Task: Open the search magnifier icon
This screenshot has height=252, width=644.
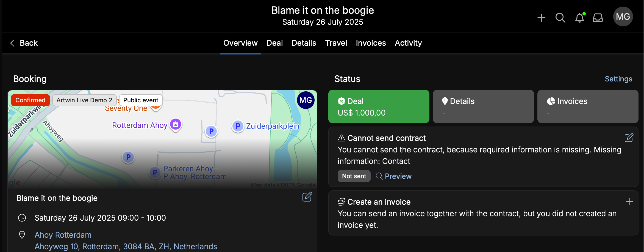Action: click(x=560, y=18)
